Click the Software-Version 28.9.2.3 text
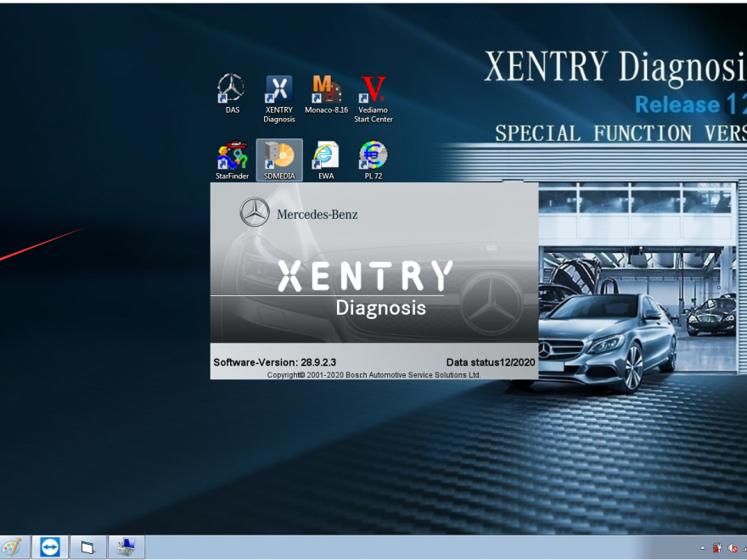 pos(274,361)
